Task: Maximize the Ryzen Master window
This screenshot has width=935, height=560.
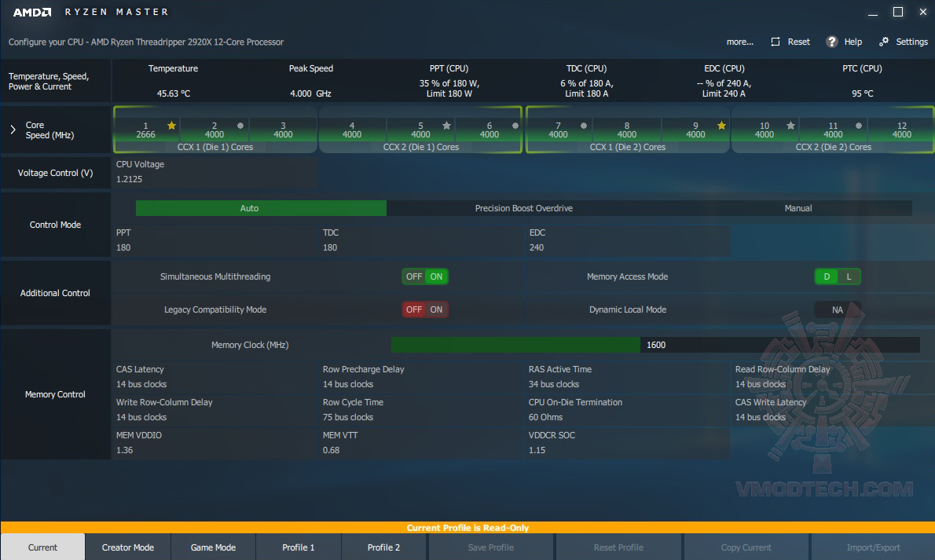Action: tap(898, 12)
